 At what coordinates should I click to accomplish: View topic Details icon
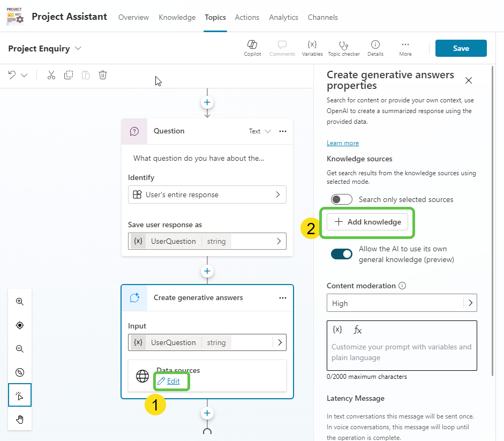[375, 48]
